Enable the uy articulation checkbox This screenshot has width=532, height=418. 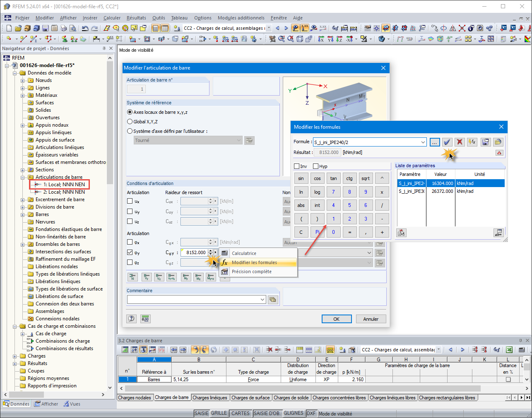click(x=130, y=211)
